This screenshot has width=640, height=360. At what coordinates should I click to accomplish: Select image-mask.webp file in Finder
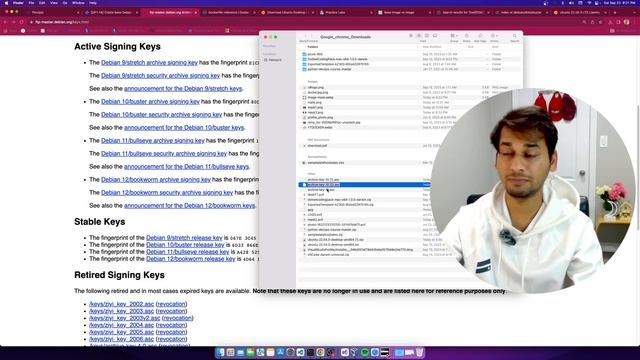point(320,98)
